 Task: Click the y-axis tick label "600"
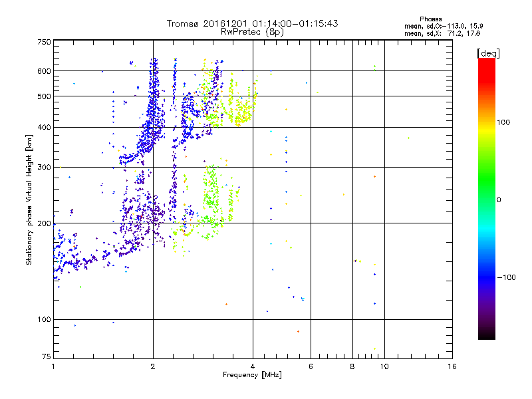pos(44,71)
